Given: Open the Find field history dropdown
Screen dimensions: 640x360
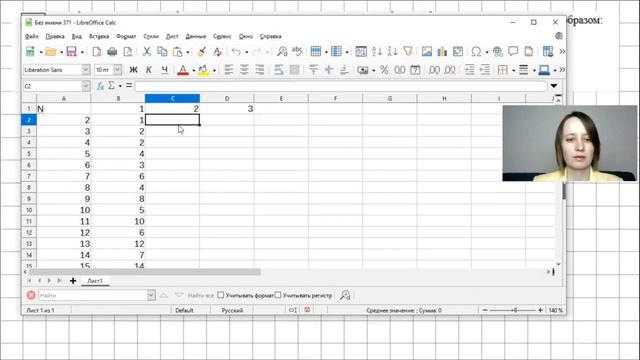Looking at the screenshot, I should point(151,295).
